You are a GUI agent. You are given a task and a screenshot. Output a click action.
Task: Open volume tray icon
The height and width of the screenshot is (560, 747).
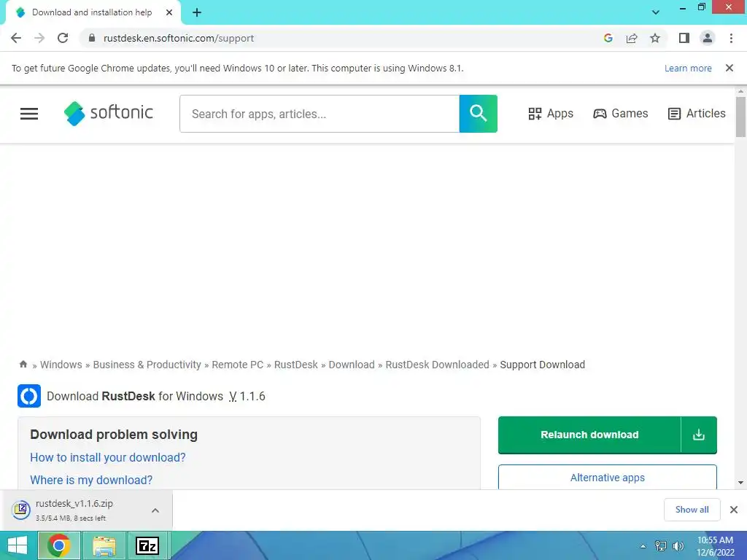coord(678,546)
